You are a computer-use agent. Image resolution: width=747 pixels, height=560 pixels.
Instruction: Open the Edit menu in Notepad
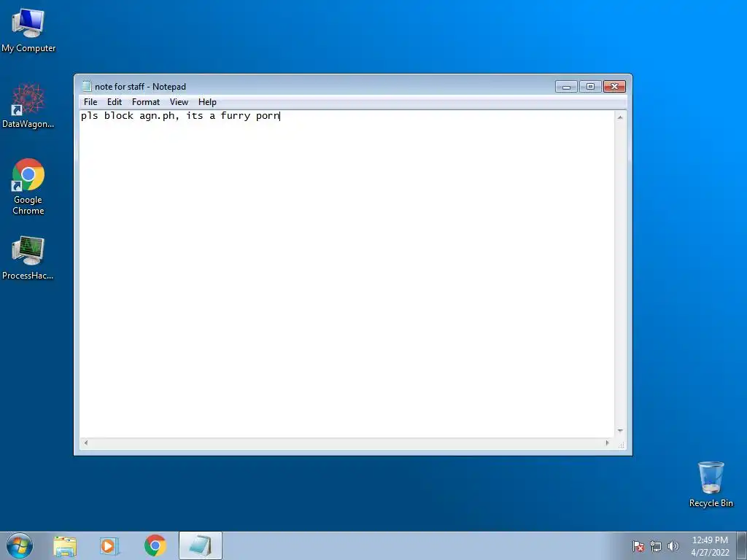(115, 102)
